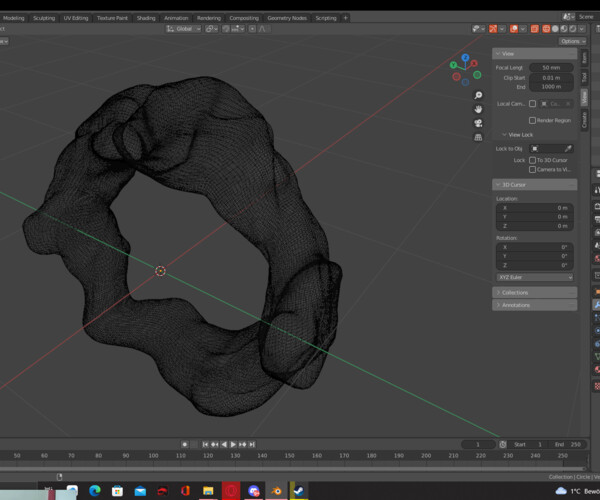Toggle the auto keying record button
Image resolution: width=600 pixels, height=500 pixels.
(184, 445)
